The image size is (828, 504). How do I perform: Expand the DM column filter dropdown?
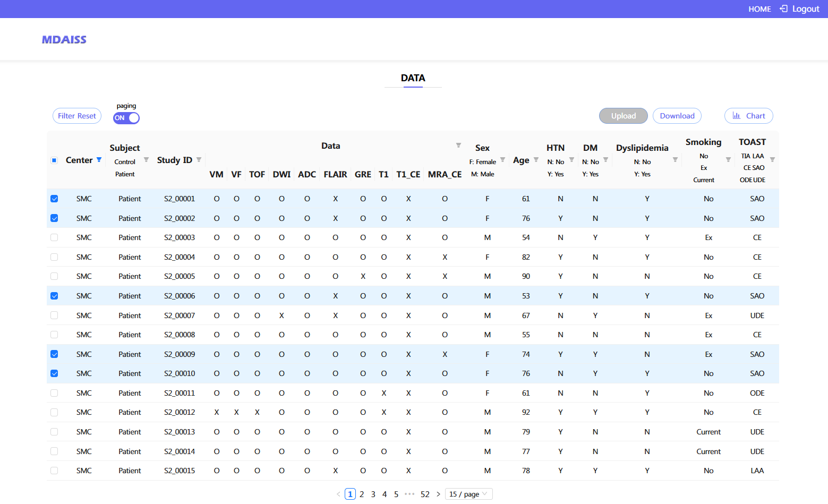[x=605, y=160]
